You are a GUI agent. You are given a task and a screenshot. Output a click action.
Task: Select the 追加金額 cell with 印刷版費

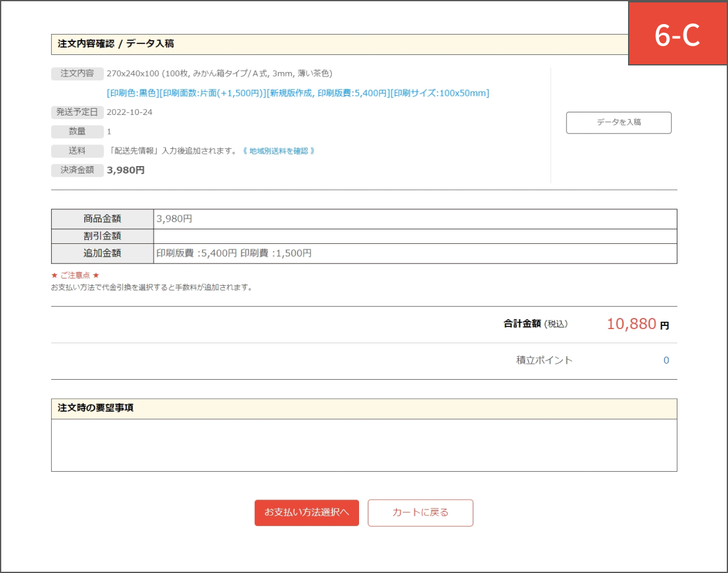(x=415, y=253)
